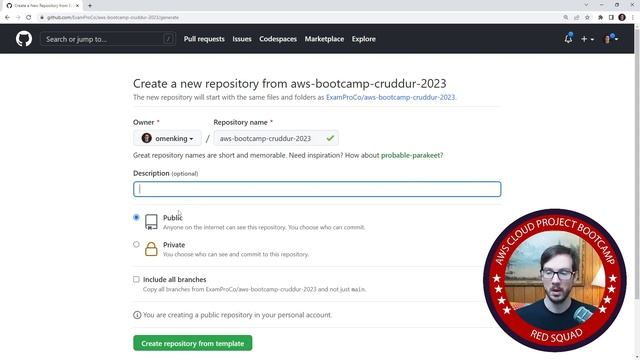Open the GitHub home logo
640x360 pixels.
24,39
